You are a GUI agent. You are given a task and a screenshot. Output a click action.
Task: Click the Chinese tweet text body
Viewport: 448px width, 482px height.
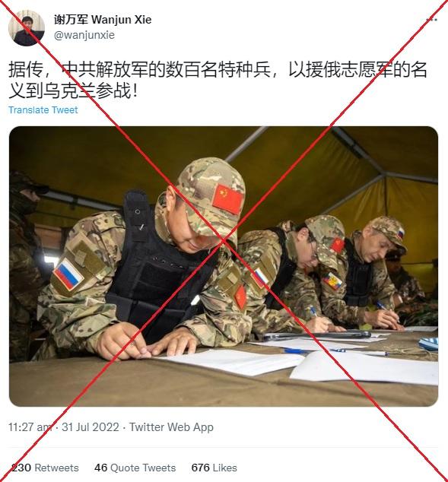click(x=218, y=81)
